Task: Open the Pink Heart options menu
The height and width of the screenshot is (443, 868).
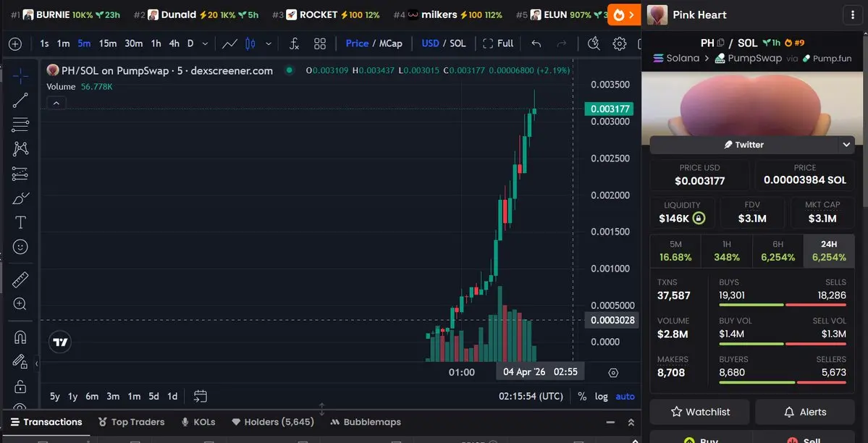Action: (x=853, y=15)
